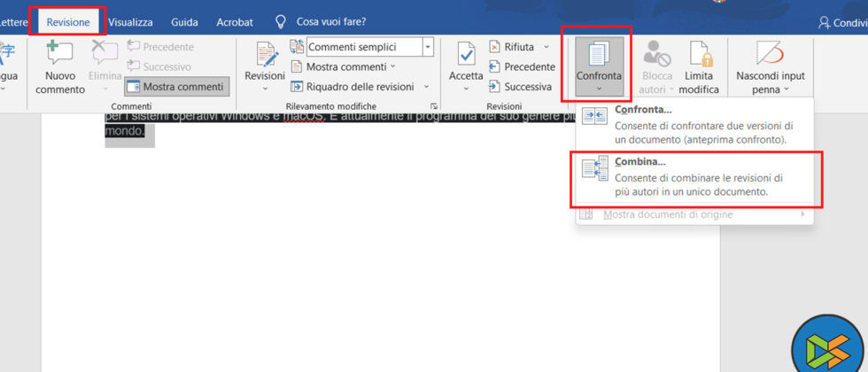This screenshot has height=372, width=868.
Task: Go to Successiva revision
Action: tap(521, 87)
